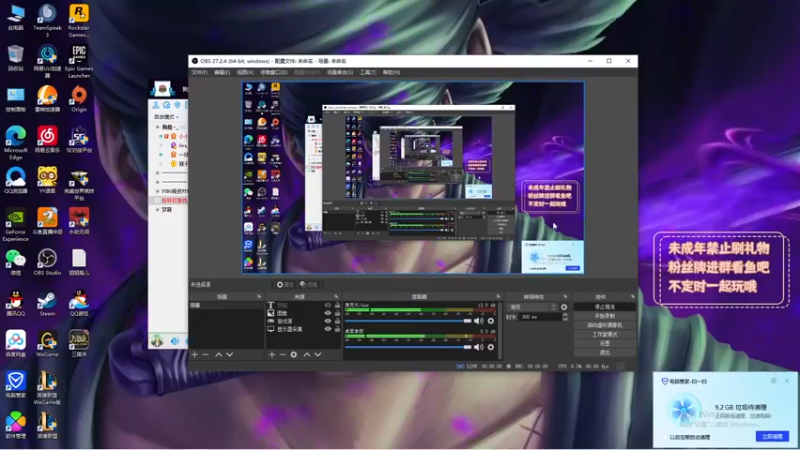The width and height of the screenshot is (800, 450).
Task: Remove selected source with the minus icon
Action: tap(283, 355)
